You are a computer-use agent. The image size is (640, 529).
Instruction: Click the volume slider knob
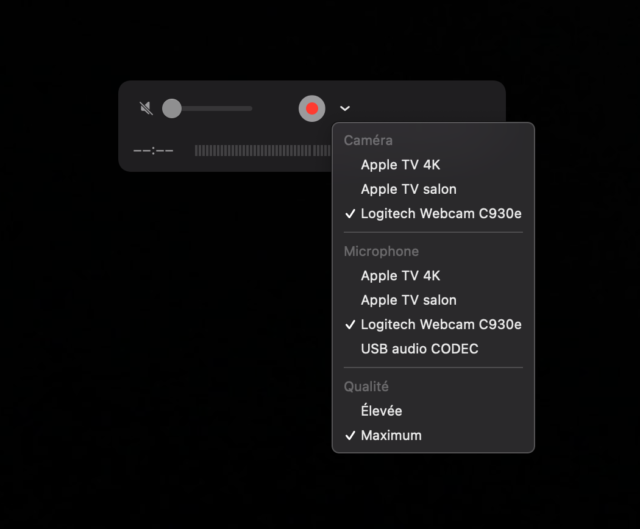(172, 109)
